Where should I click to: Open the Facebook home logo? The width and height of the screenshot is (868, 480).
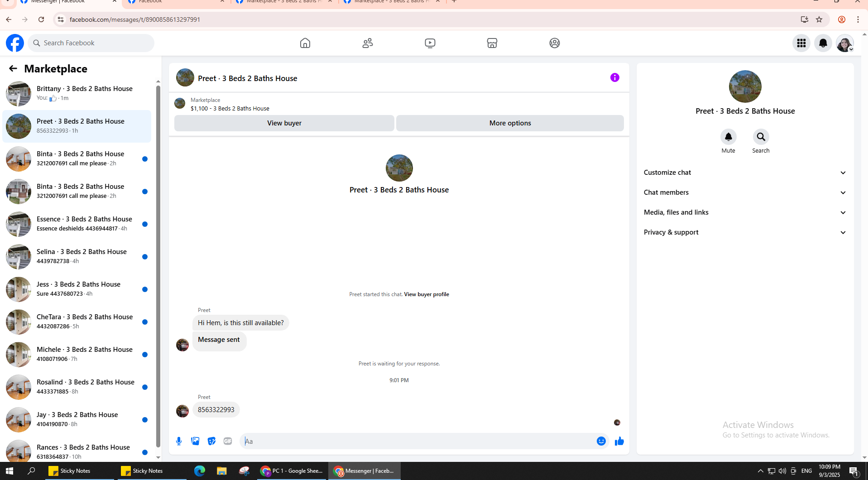[15, 43]
